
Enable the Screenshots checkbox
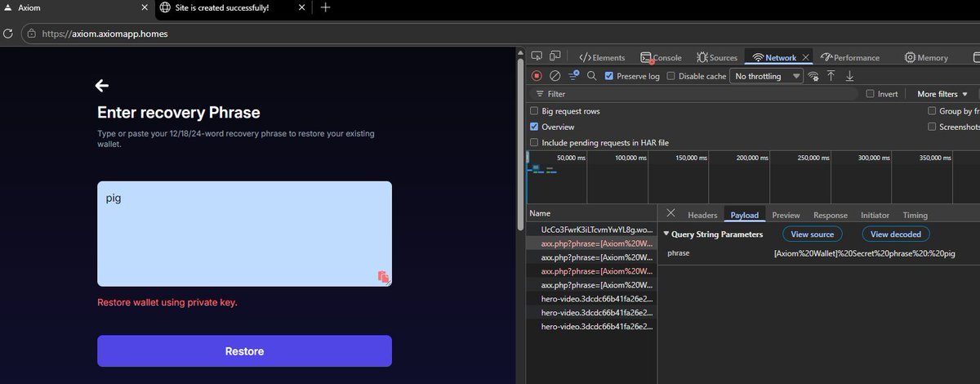click(x=932, y=127)
